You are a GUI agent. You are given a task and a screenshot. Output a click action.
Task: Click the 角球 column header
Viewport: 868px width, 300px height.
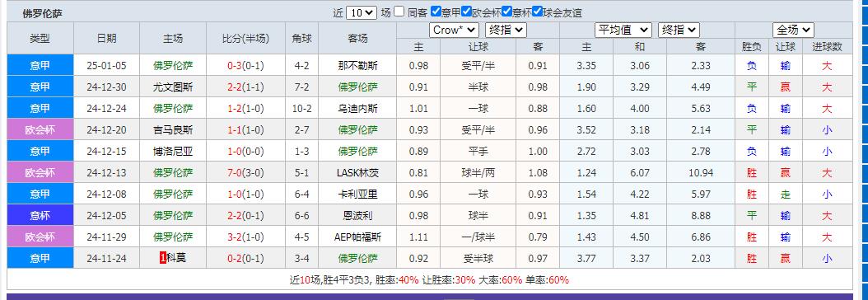coord(302,38)
